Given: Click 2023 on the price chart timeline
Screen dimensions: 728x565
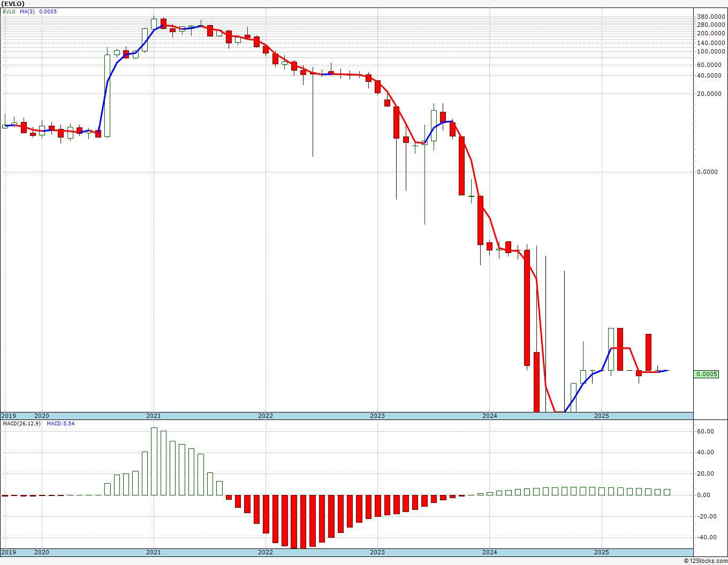Looking at the screenshot, I should pos(377,416).
